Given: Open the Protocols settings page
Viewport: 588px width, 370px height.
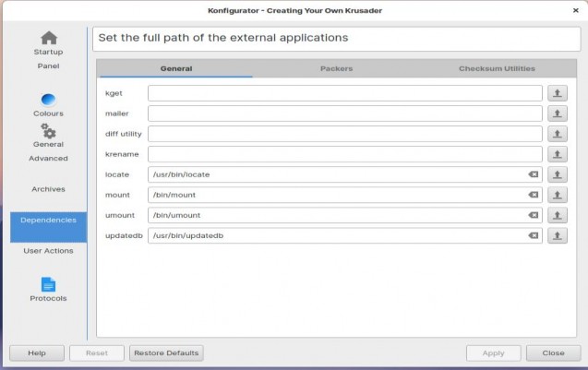Looking at the screenshot, I should click(48, 290).
